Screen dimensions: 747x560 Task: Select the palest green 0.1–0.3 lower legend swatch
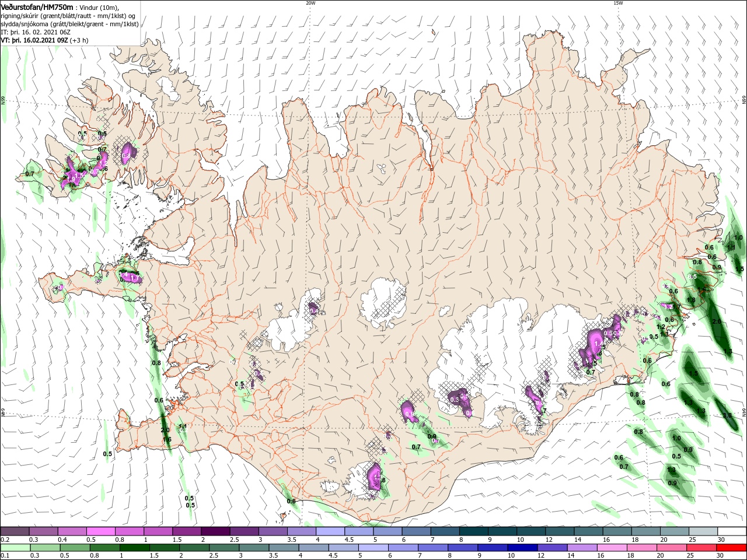15,548
